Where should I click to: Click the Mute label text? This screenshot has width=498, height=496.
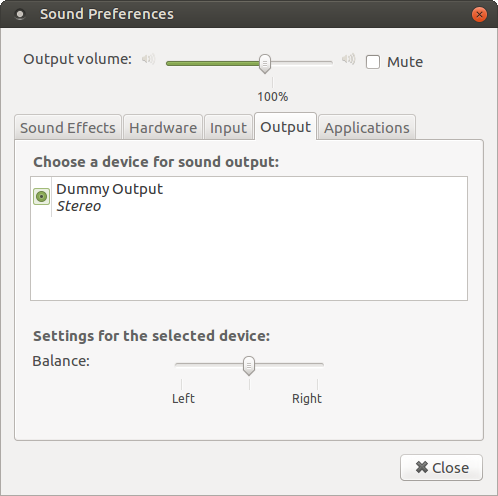click(405, 62)
